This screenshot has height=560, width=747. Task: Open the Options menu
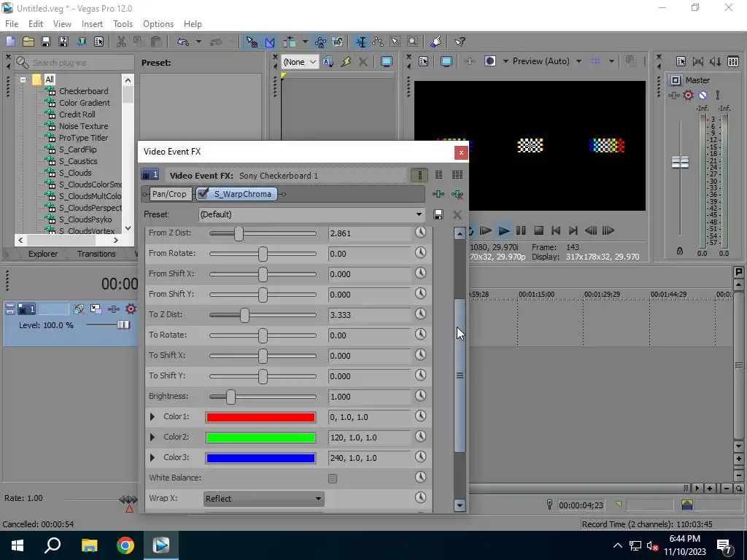(158, 24)
